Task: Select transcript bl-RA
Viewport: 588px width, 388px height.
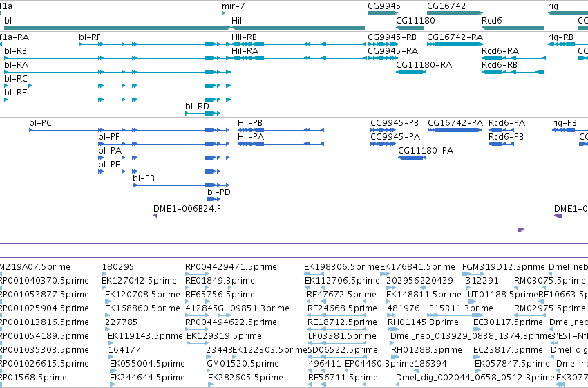Action: [x=117, y=72]
